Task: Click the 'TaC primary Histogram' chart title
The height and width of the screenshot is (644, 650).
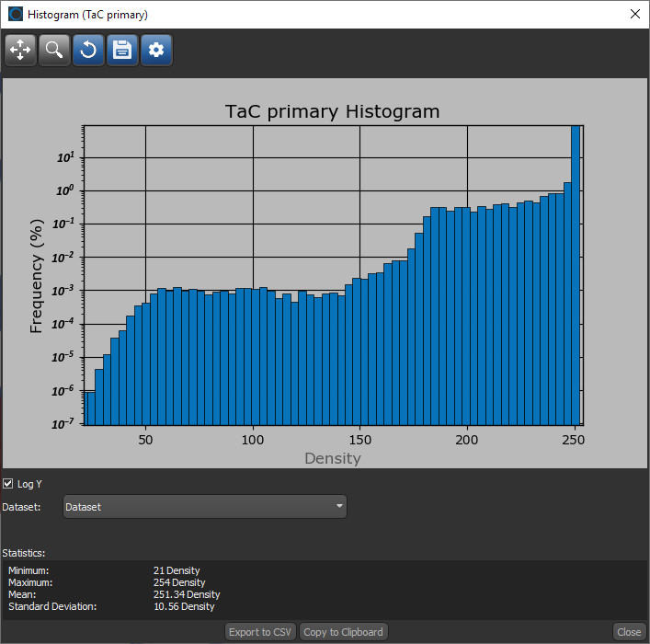Action: click(x=332, y=111)
